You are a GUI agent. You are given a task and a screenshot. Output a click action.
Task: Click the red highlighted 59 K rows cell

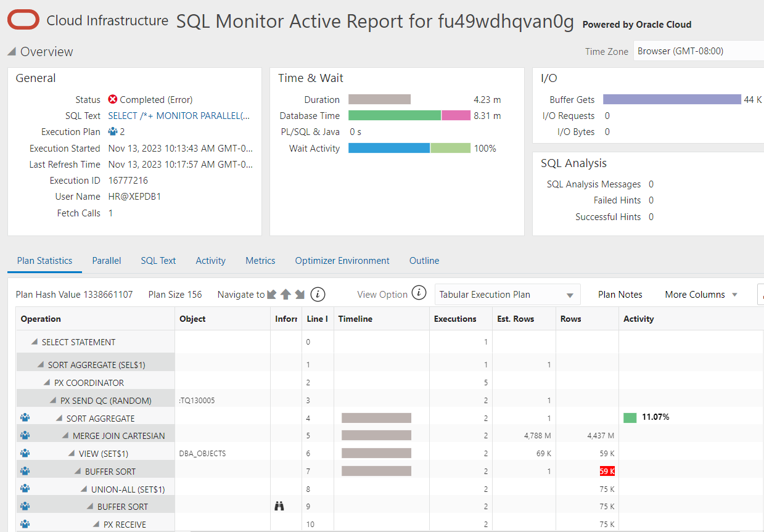[607, 471]
